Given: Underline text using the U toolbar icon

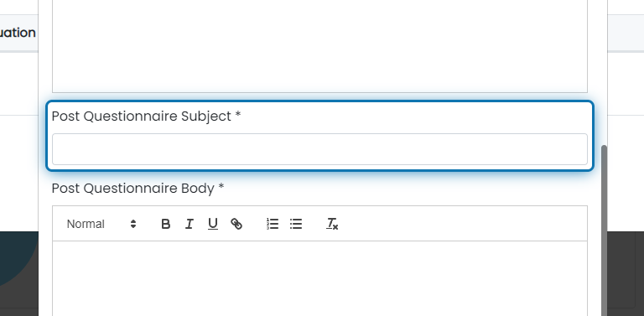Looking at the screenshot, I should pyautogui.click(x=212, y=224).
